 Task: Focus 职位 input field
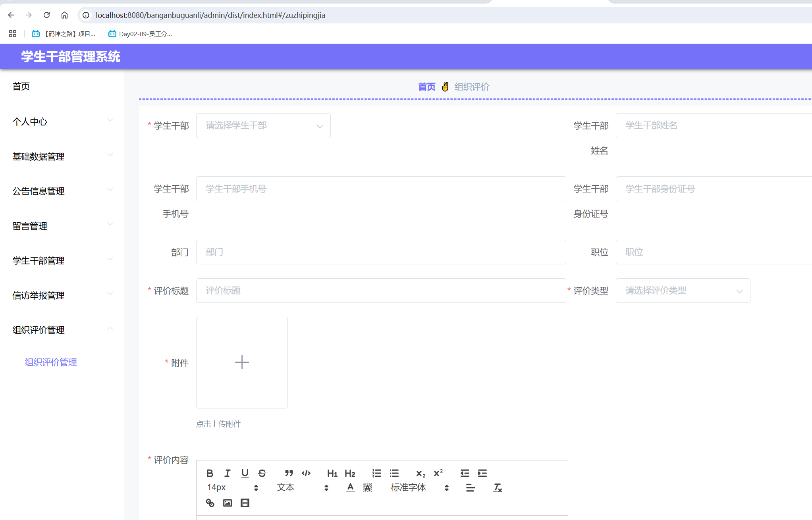pyautogui.click(x=714, y=252)
